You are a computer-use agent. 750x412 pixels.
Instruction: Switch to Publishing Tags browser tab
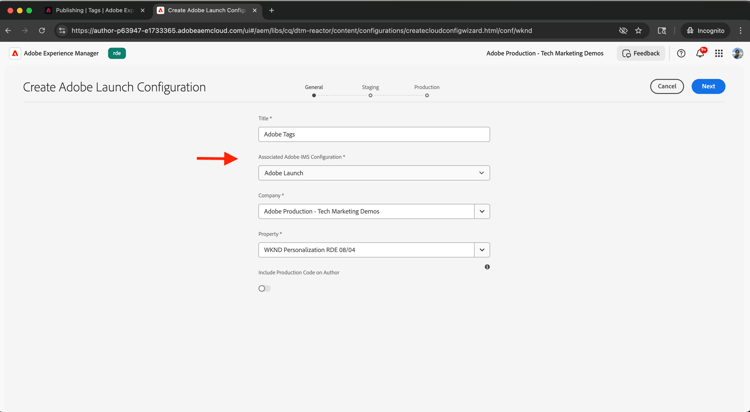point(94,11)
